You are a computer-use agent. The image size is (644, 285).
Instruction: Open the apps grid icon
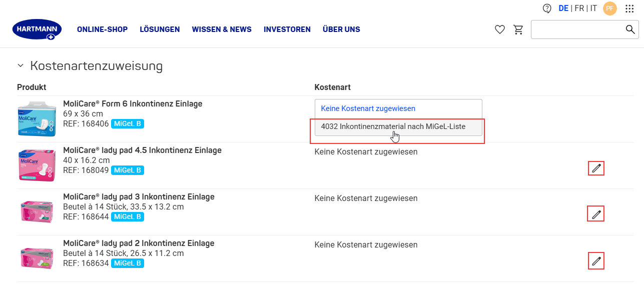click(x=629, y=8)
